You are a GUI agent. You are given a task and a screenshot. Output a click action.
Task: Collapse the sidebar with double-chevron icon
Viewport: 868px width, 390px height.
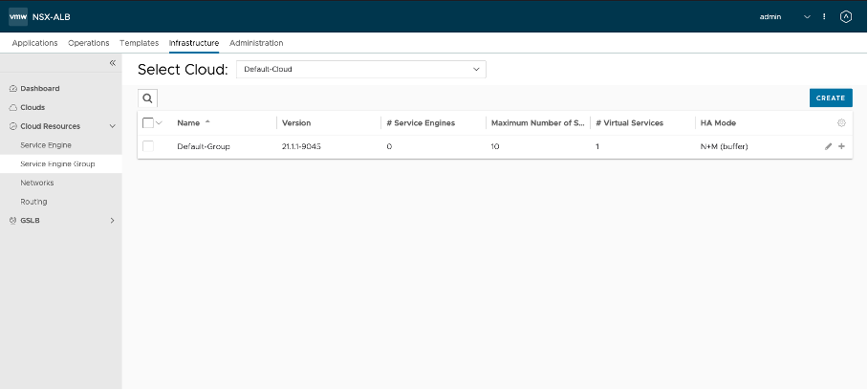(112, 62)
